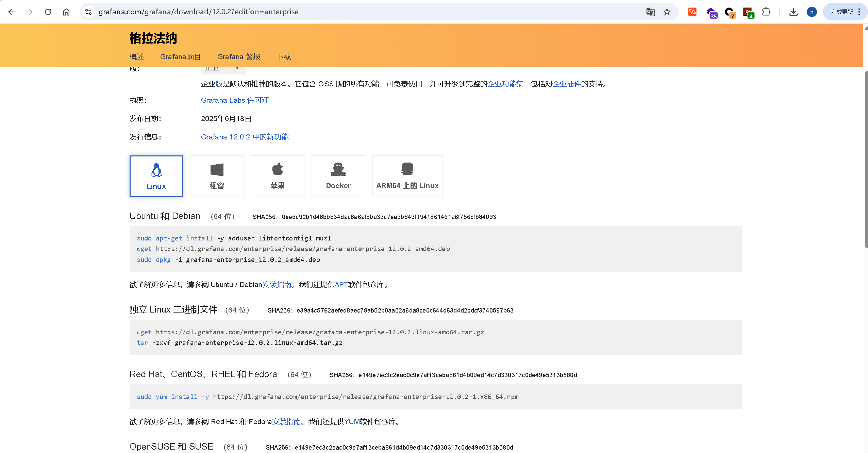Follow the YUM package repo link

click(x=352, y=422)
